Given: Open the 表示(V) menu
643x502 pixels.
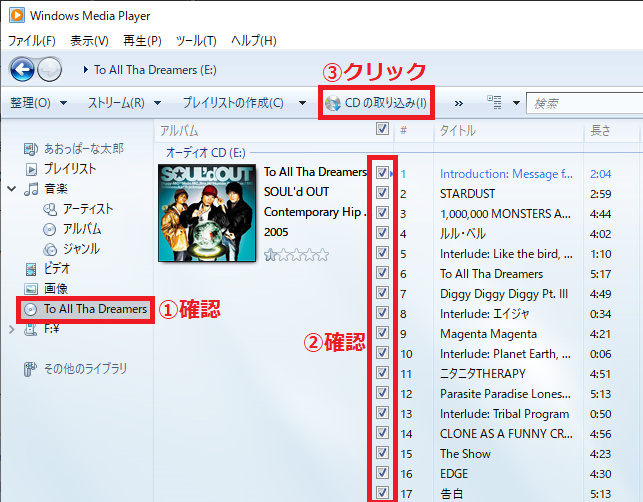Looking at the screenshot, I should [89, 41].
